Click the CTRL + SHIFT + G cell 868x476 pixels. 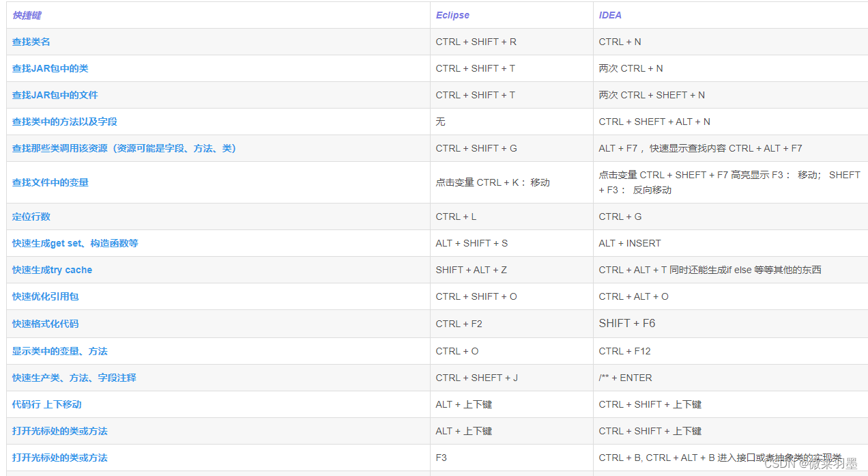click(x=476, y=148)
